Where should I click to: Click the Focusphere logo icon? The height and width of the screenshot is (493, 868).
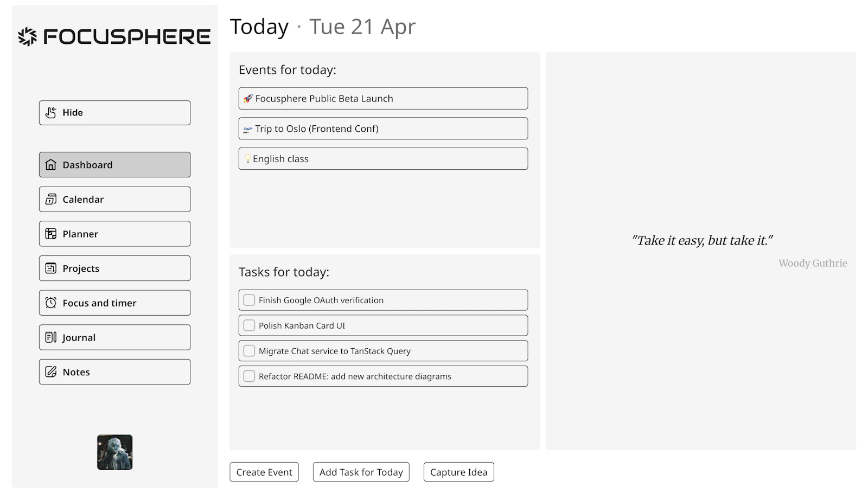click(27, 36)
